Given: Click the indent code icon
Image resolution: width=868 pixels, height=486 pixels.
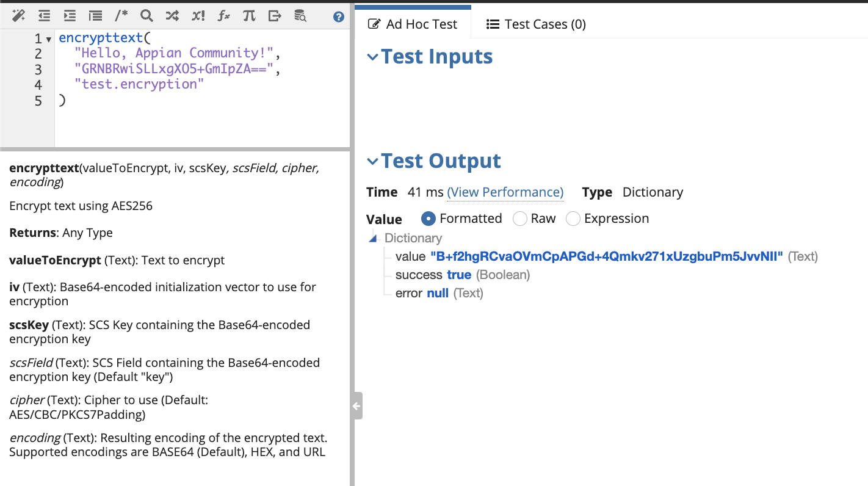Looking at the screenshot, I should (70, 16).
